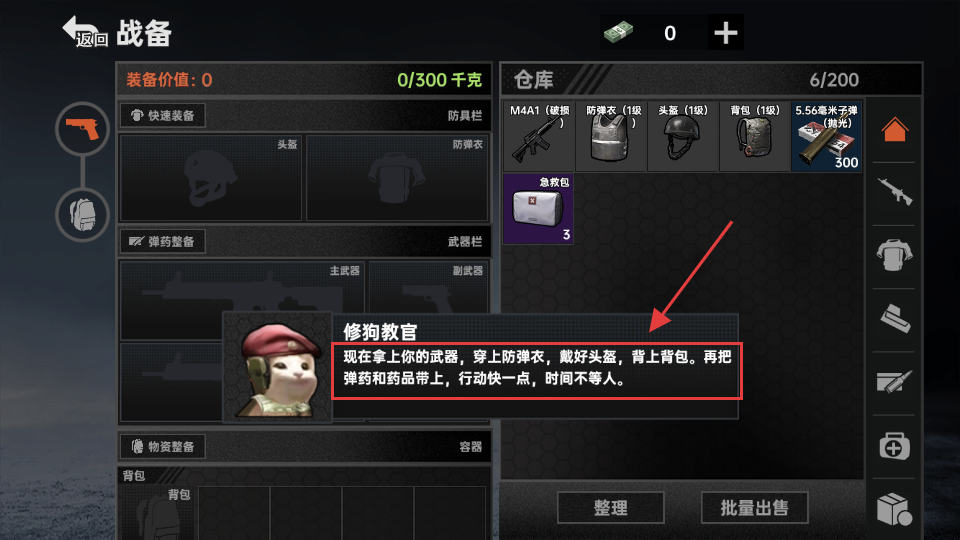Image resolution: width=960 pixels, height=540 pixels.
Task: Open 物资整备 supplies preparation
Action: (163, 447)
